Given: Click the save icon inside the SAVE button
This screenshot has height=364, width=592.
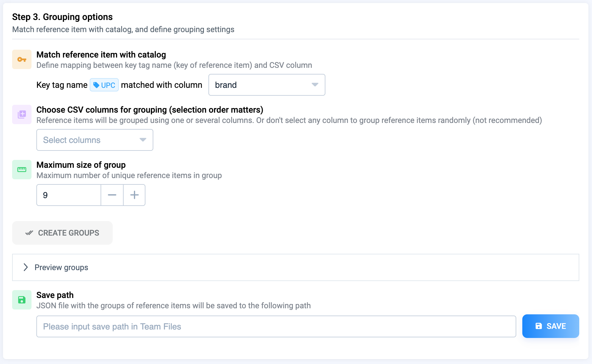Looking at the screenshot, I should click(x=539, y=326).
